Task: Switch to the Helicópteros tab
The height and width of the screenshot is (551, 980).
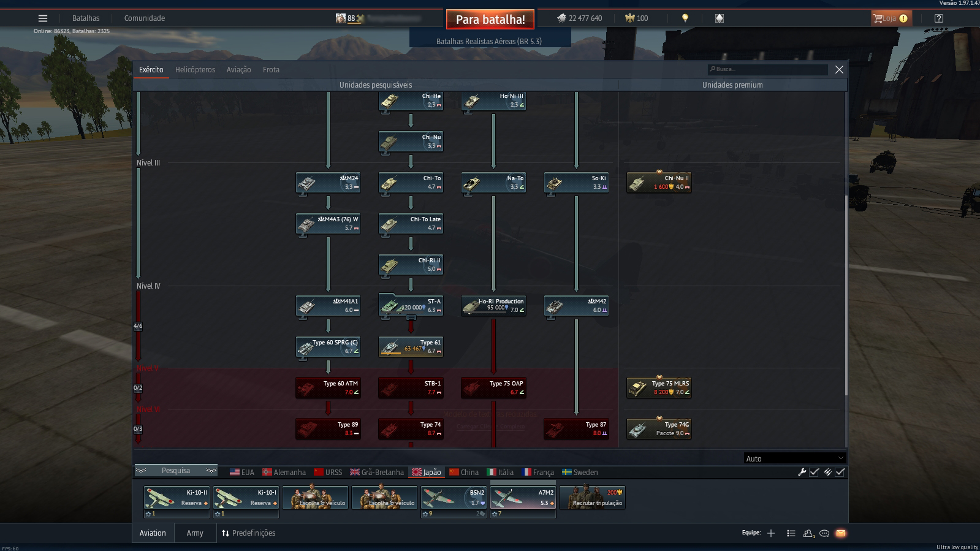Action: (195, 70)
